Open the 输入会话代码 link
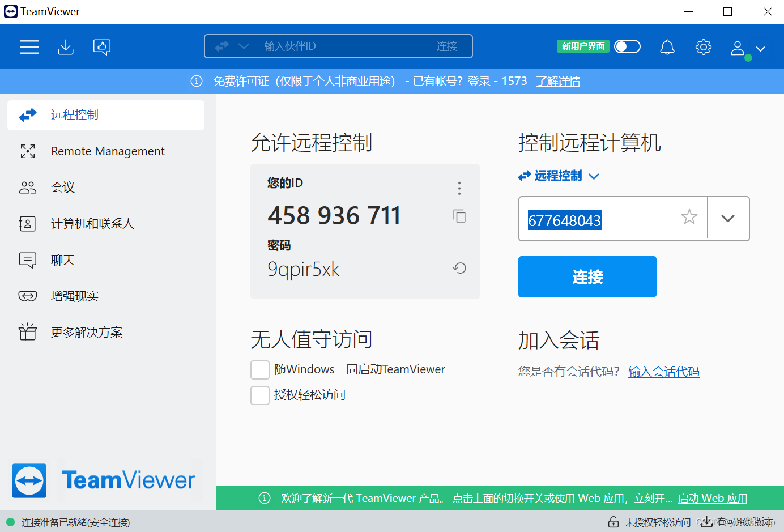 [664, 372]
